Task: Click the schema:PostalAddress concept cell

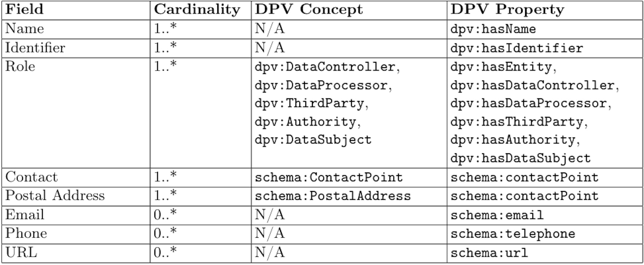Action: point(333,196)
